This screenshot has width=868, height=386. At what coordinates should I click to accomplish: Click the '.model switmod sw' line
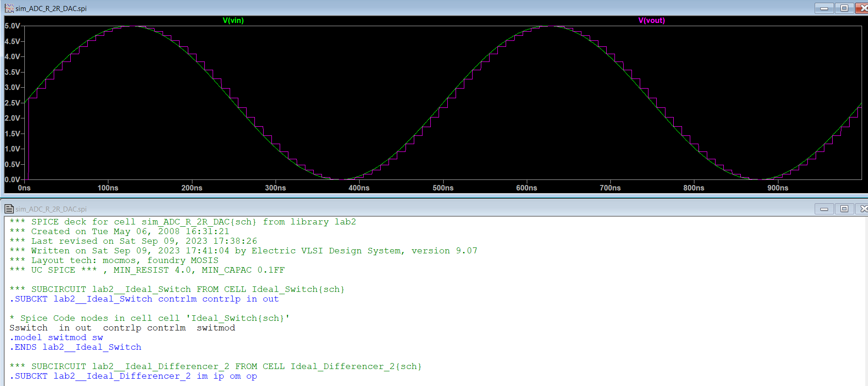(x=56, y=338)
